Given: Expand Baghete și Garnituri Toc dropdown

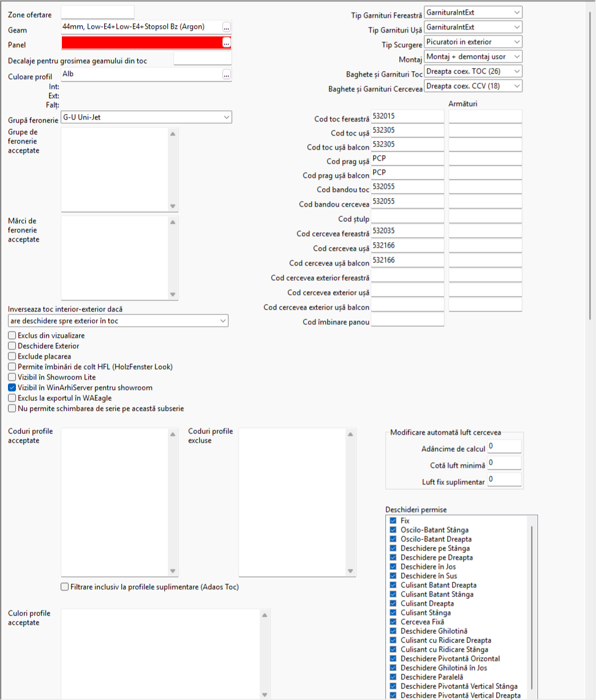Looking at the screenshot, I should point(516,72).
